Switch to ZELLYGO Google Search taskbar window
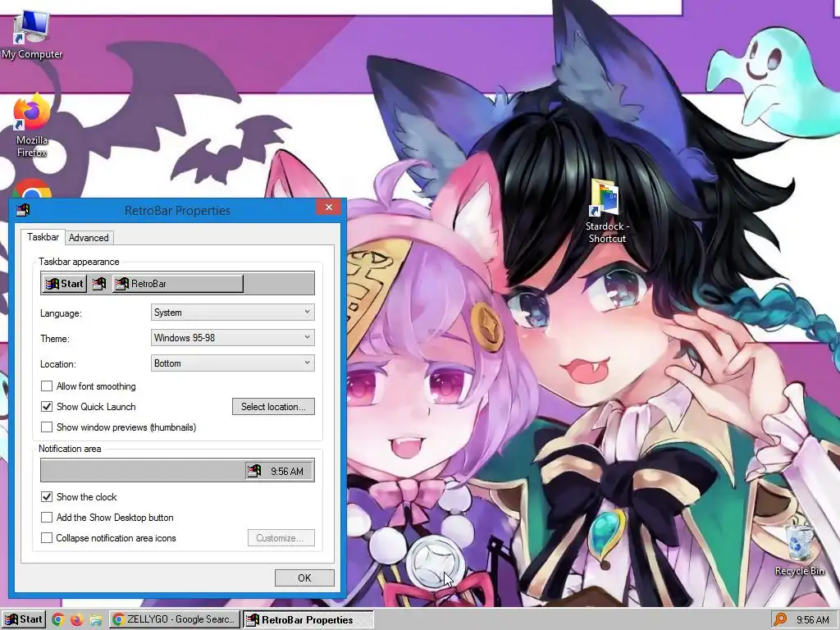 [175, 620]
